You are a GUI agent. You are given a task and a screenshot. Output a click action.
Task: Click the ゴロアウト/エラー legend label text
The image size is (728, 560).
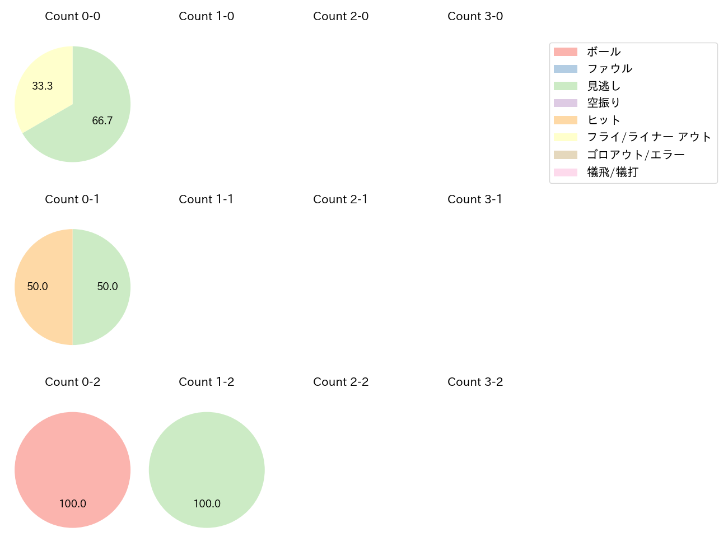pos(636,155)
